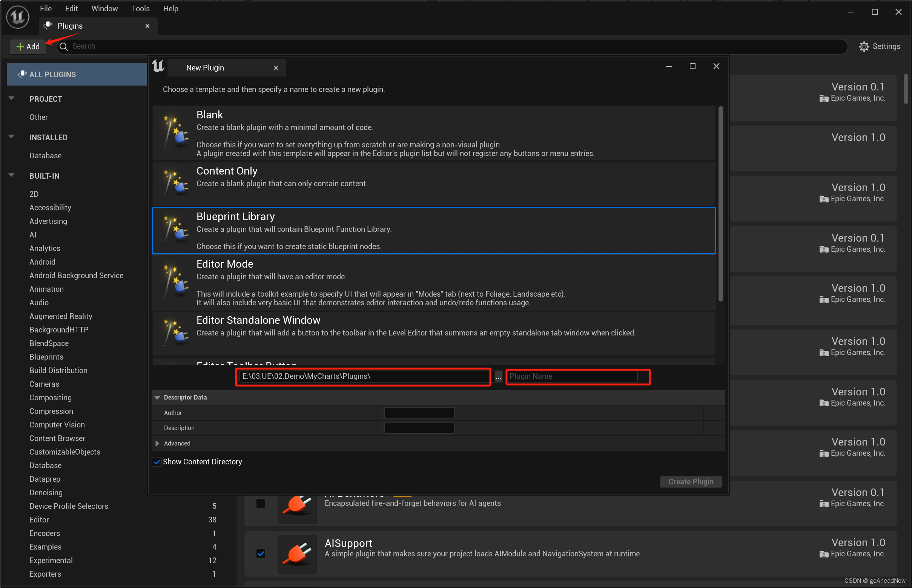Click the Unreal Engine logo icon
This screenshot has height=588, width=912.
point(18,17)
